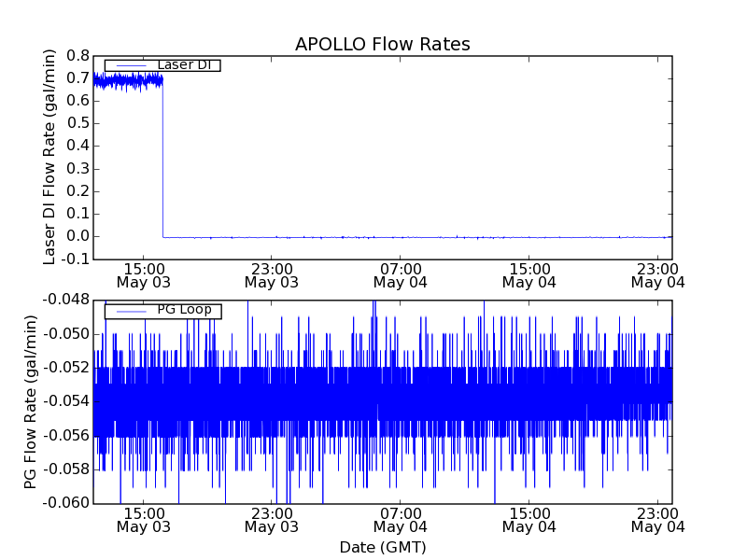Click the 0.4 tick on top y-axis

[x=77, y=146]
